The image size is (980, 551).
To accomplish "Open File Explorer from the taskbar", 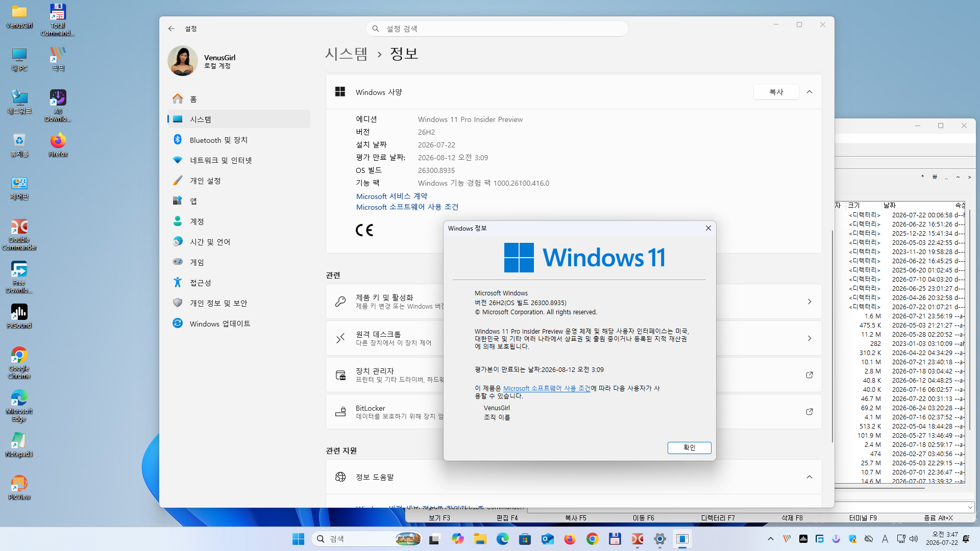I will pyautogui.click(x=480, y=539).
